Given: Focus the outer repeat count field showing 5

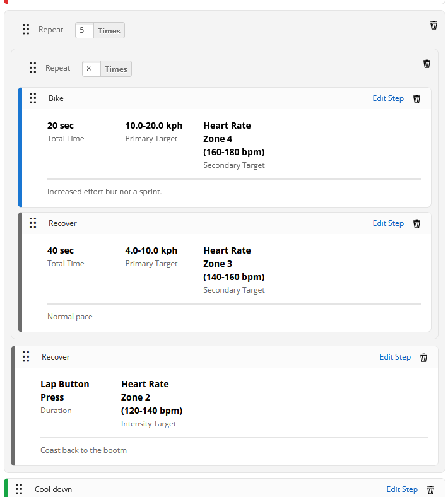Looking at the screenshot, I should coord(85,30).
